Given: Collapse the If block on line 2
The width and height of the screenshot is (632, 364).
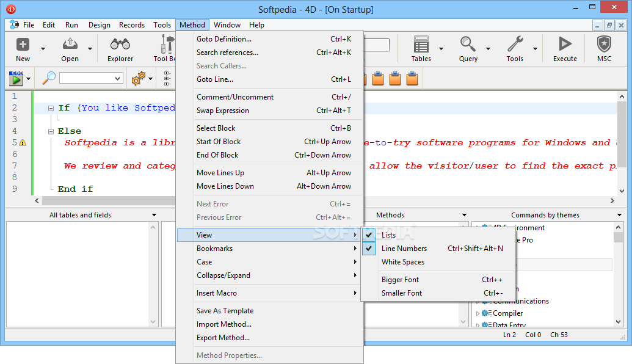Looking at the screenshot, I should [x=51, y=108].
